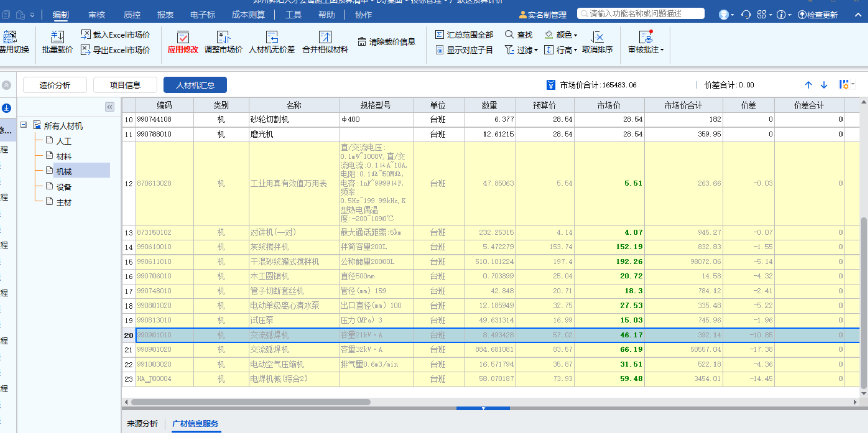This screenshot has width=868, height=433.
Task: Select the 机械 tree item
Action: (64, 171)
